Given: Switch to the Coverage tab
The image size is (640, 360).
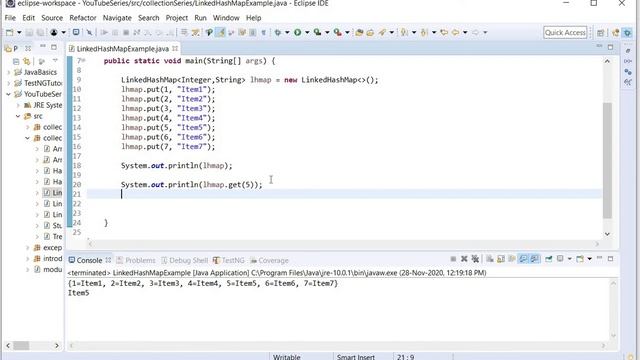Looking at the screenshot, I should [x=269, y=260].
